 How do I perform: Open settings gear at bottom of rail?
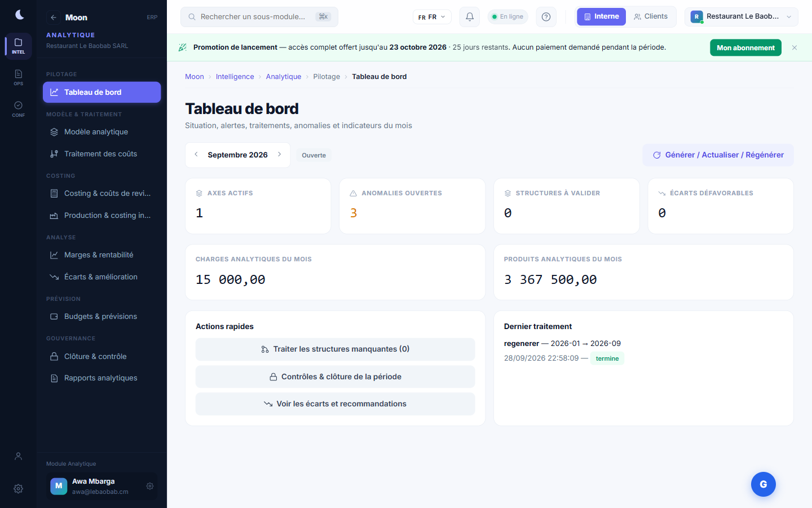(19, 489)
